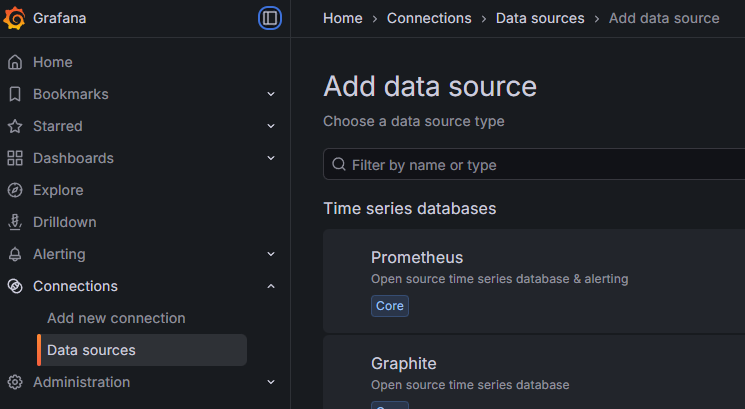Select Data sources in the sidebar
Image resolution: width=745 pixels, height=409 pixels.
tap(91, 350)
